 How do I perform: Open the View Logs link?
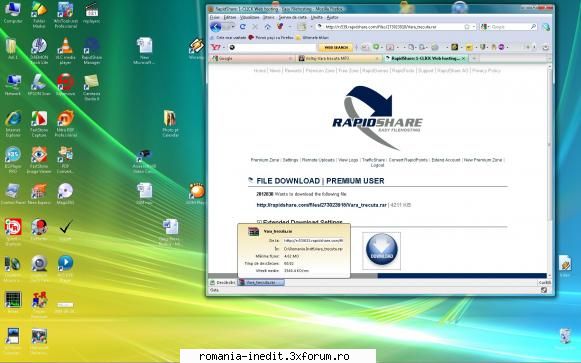348,160
